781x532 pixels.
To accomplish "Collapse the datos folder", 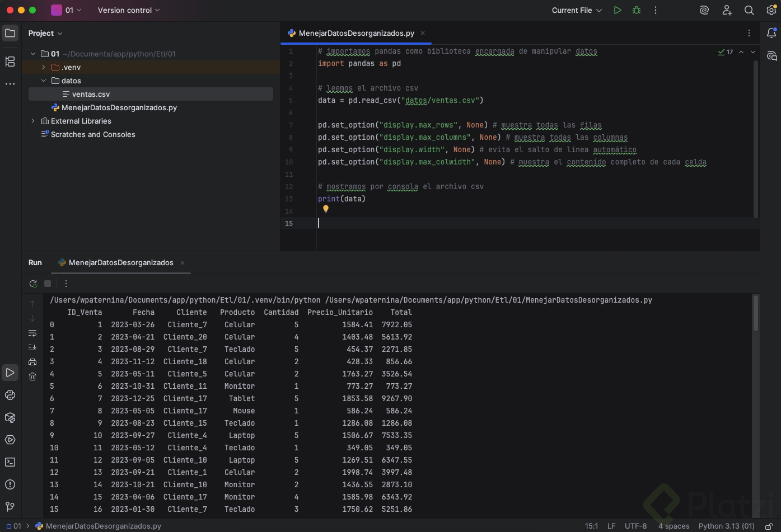I will 44,81.
